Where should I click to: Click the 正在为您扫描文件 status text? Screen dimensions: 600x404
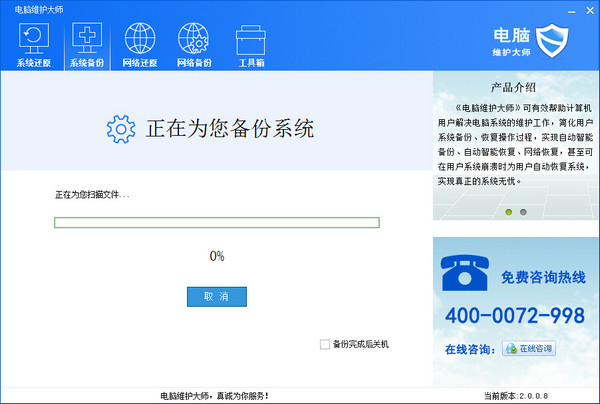tap(92, 195)
